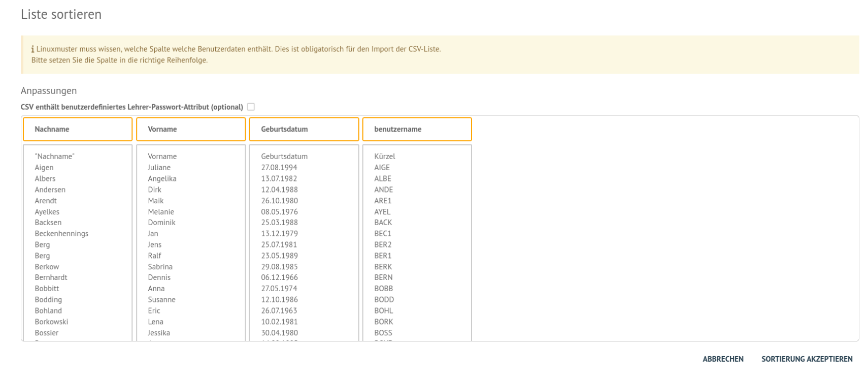Image resolution: width=868 pixels, height=374 pixels.
Task: Select the Nachname column header
Action: pyautogui.click(x=78, y=129)
